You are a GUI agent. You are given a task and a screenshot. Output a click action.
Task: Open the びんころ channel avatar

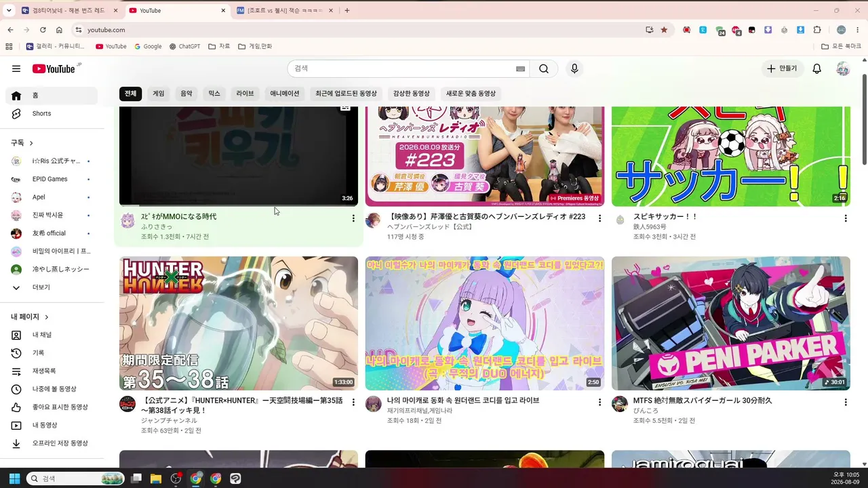point(620,404)
